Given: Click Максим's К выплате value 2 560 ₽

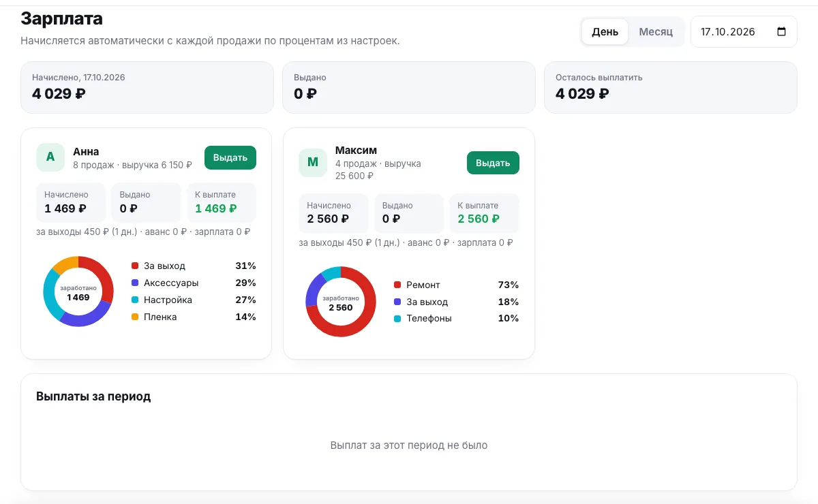Looking at the screenshot, I should point(479,219).
